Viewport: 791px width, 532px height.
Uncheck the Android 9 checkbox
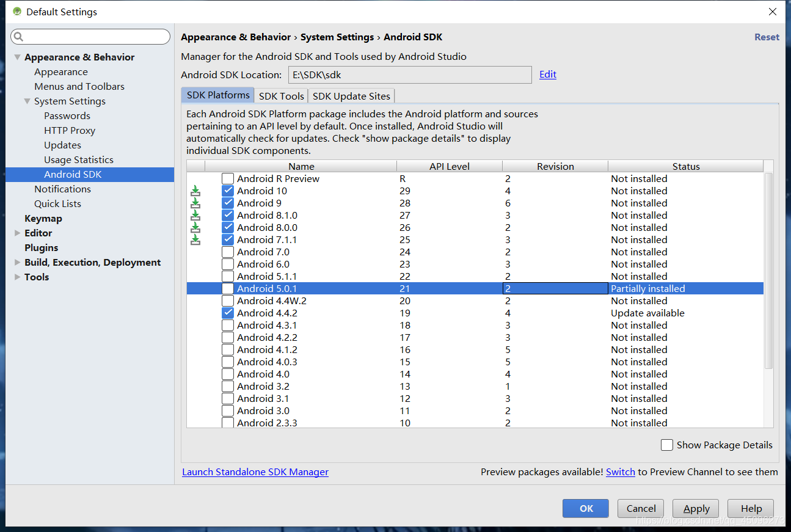coord(228,203)
